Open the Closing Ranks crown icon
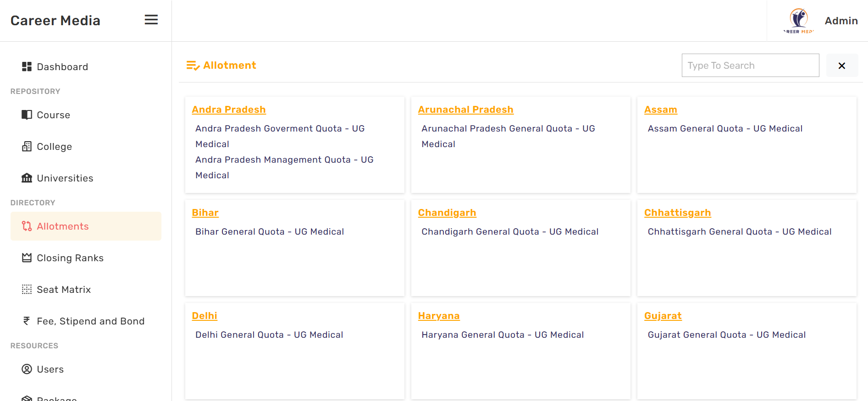 pyautogui.click(x=27, y=258)
